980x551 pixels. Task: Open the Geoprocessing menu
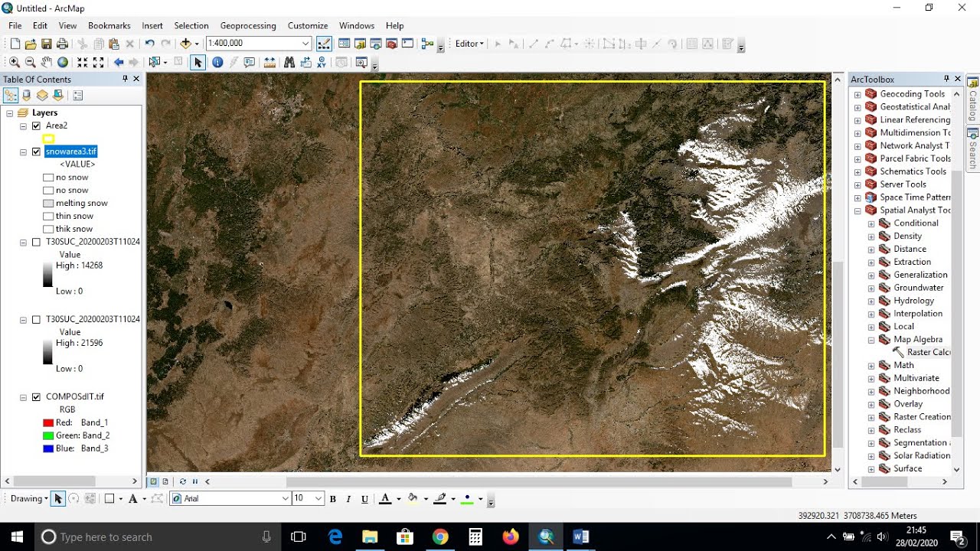coord(247,25)
